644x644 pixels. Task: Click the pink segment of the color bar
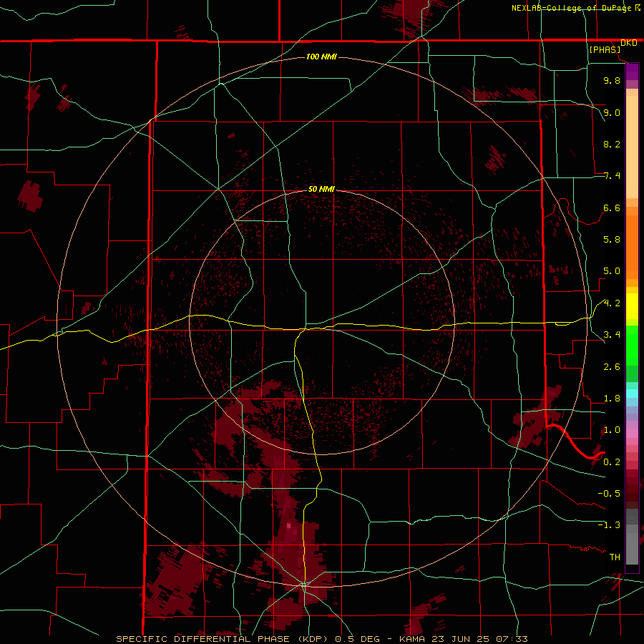(x=632, y=434)
